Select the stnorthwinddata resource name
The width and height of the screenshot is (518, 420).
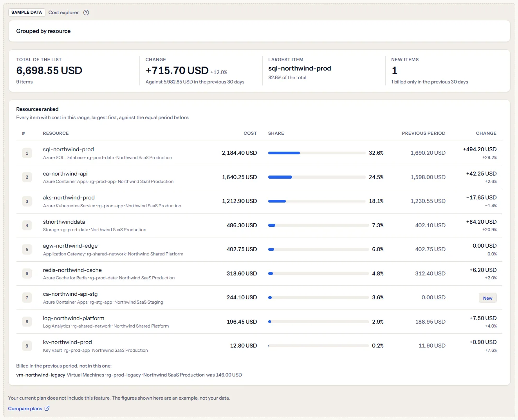point(64,222)
